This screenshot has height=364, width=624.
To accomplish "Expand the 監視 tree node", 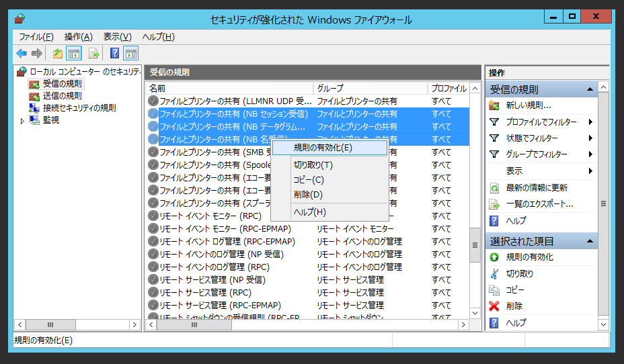I will (x=22, y=121).
